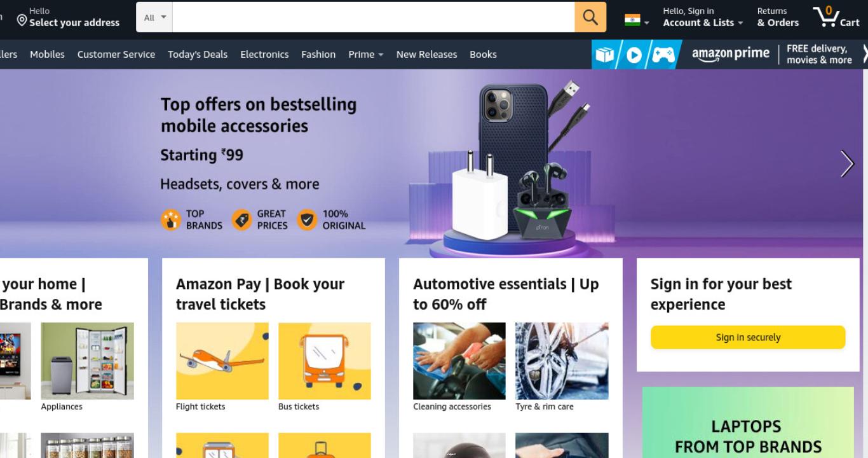Open the shopping cart icon

836,17
